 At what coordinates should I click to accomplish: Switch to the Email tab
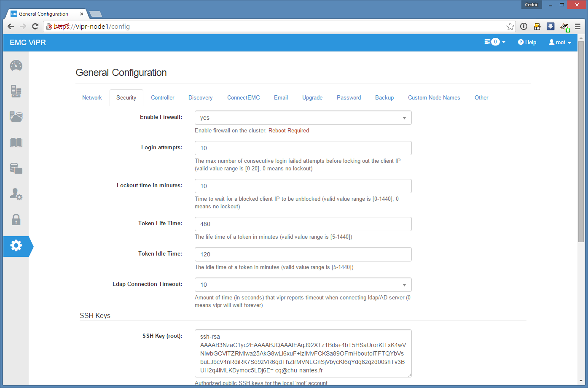click(281, 97)
